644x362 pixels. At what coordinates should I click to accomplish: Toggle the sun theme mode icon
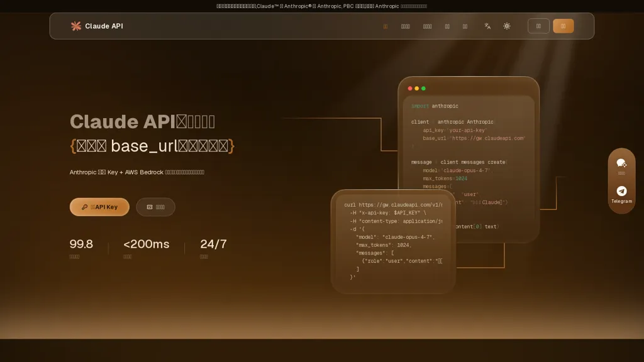coord(507,26)
